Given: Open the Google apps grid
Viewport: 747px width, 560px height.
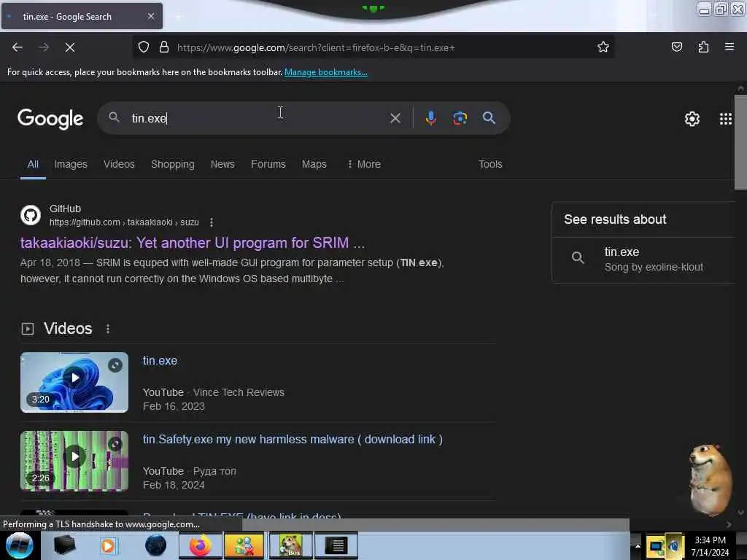Looking at the screenshot, I should (x=725, y=119).
